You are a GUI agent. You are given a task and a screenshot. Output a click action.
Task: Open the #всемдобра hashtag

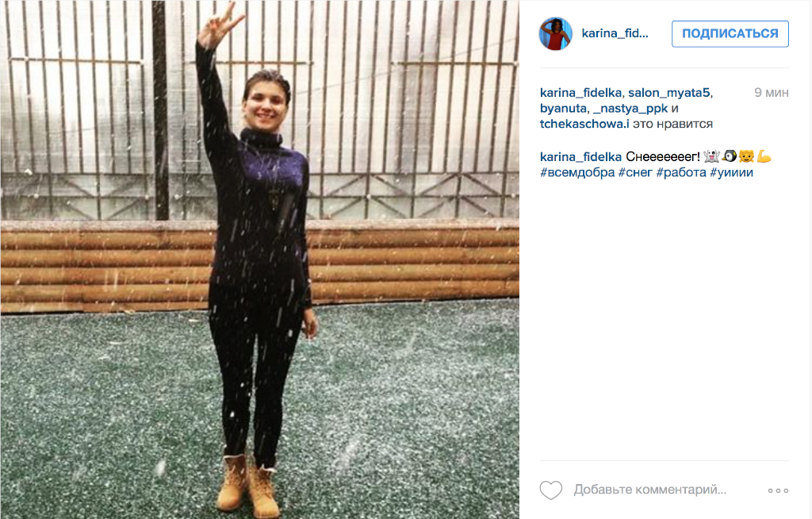(x=577, y=173)
